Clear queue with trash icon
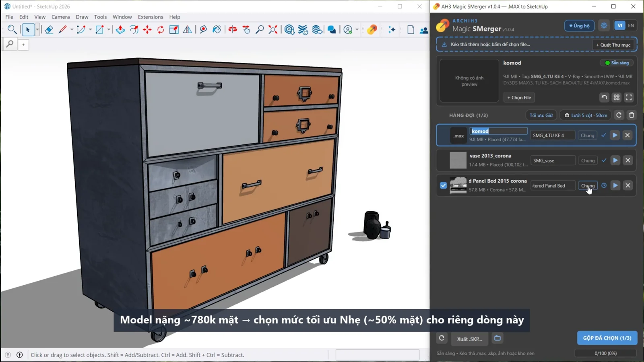This screenshot has width=644, height=362. [x=632, y=115]
